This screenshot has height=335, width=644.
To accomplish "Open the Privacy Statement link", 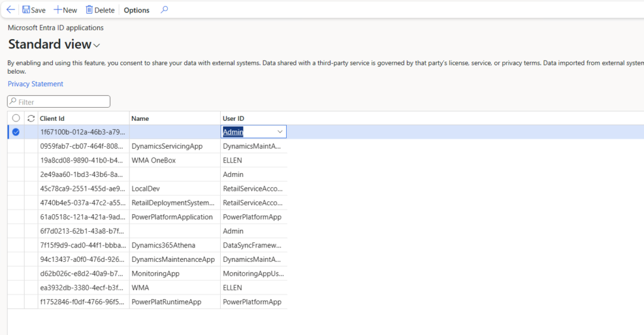I will pos(35,84).
